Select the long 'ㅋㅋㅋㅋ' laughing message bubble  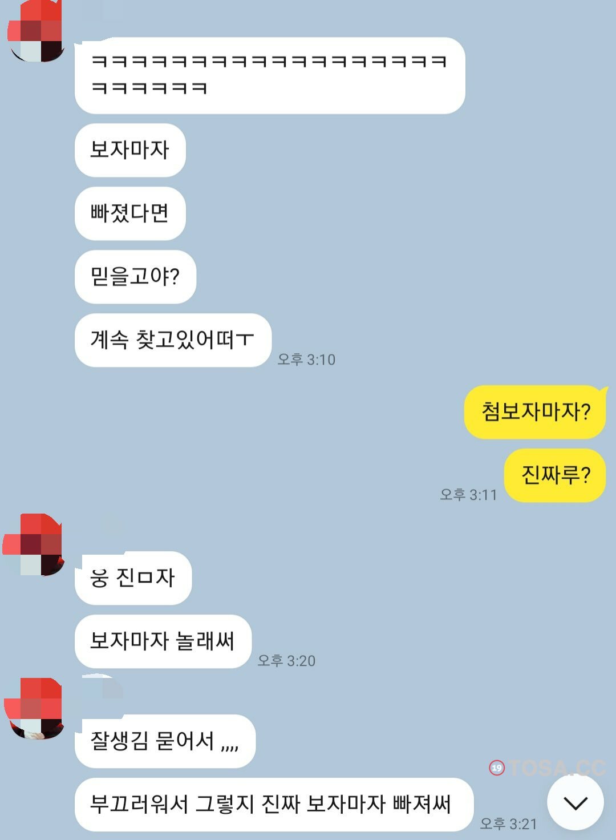(x=270, y=75)
